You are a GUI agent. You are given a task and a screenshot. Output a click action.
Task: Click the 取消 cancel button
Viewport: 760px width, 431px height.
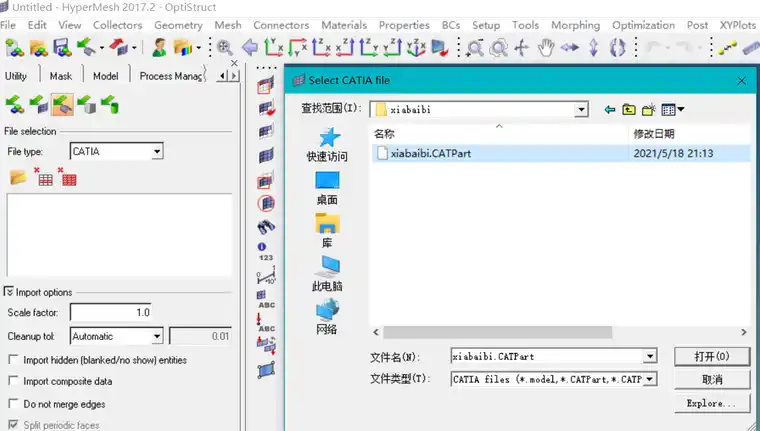[x=712, y=379]
